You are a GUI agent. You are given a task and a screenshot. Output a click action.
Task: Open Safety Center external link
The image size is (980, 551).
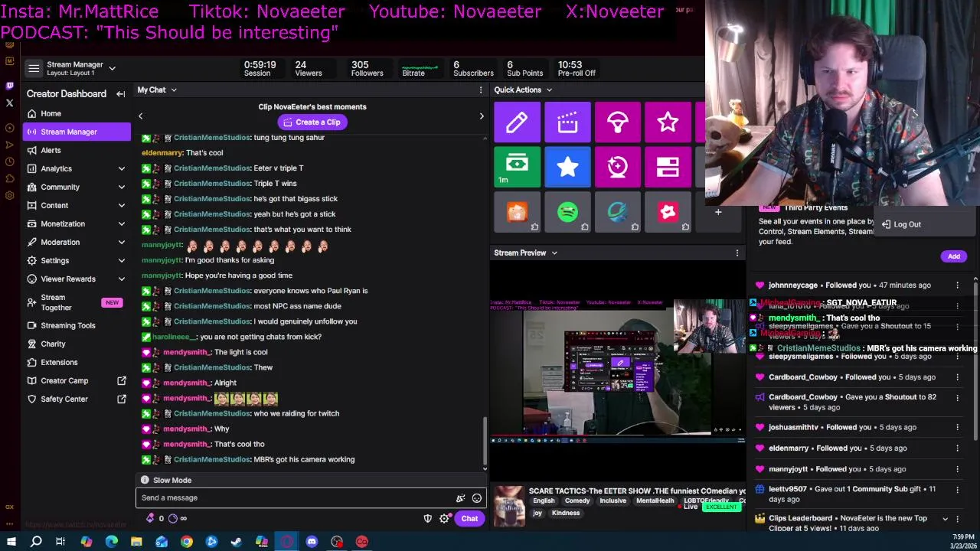coord(77,399)
